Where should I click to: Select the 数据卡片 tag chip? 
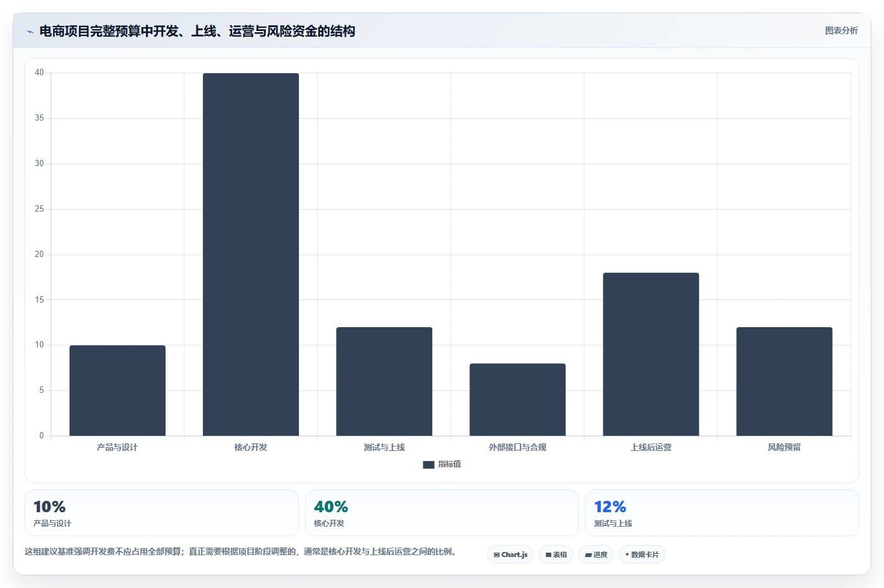point(642,555)
